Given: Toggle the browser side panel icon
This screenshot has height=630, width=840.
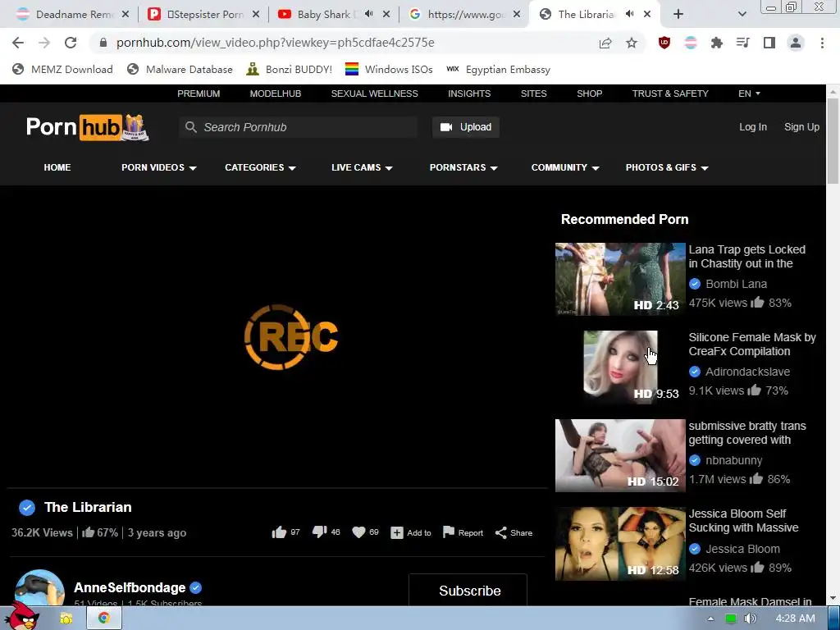Looking at the screenshot, I should [x=769, y=43].
